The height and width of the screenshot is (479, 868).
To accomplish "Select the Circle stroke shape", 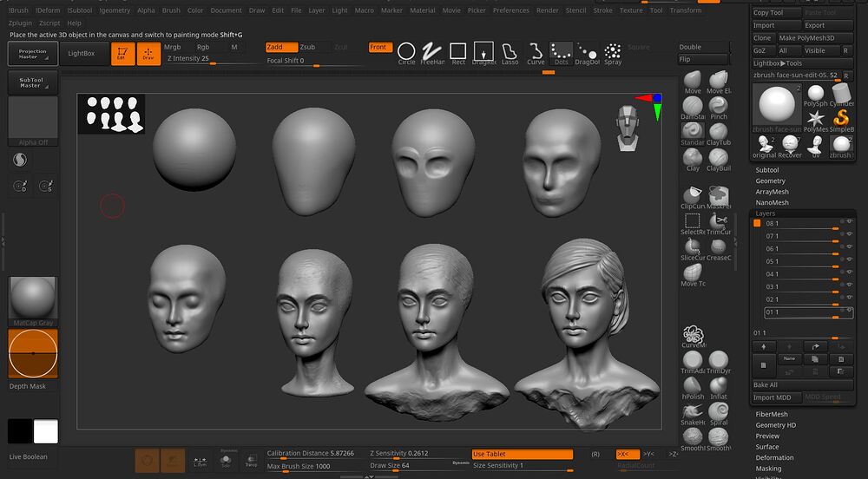I will pos(406,53).
